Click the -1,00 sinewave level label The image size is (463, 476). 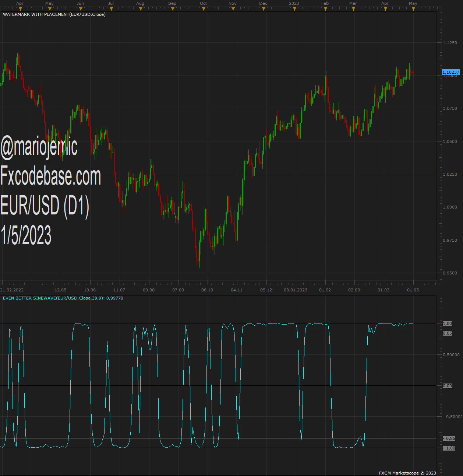pos(449,448)
